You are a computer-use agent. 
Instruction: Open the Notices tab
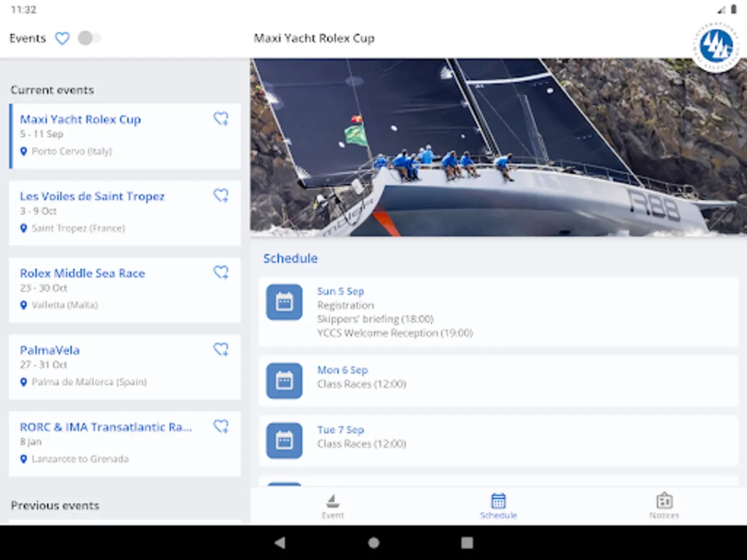[x=664, y=506]
